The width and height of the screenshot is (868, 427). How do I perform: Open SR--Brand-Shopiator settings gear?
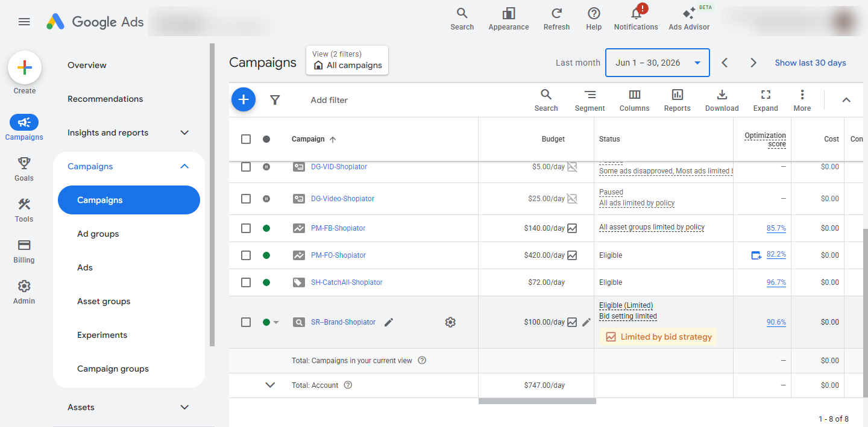(450, 322)
